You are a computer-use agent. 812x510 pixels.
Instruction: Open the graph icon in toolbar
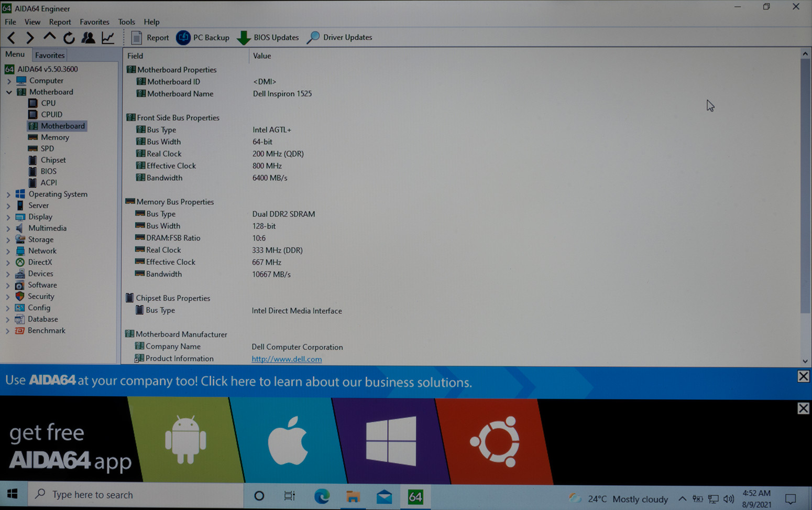pos(108,38)
